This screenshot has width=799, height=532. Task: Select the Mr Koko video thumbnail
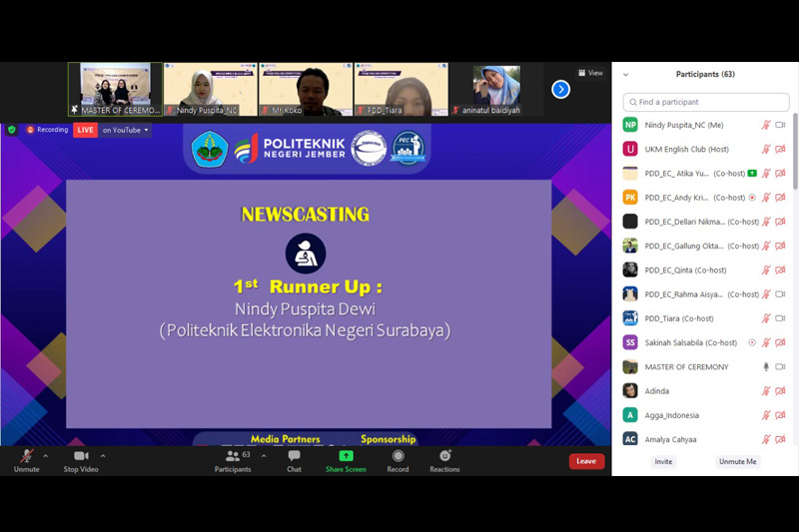pos(306,90)
